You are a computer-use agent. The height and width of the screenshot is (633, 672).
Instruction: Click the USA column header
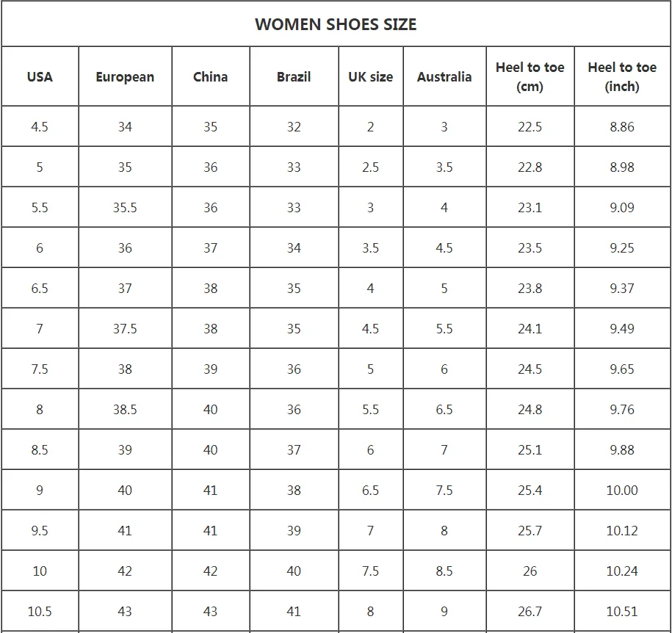pyautogui.click(x=40, y=76)
